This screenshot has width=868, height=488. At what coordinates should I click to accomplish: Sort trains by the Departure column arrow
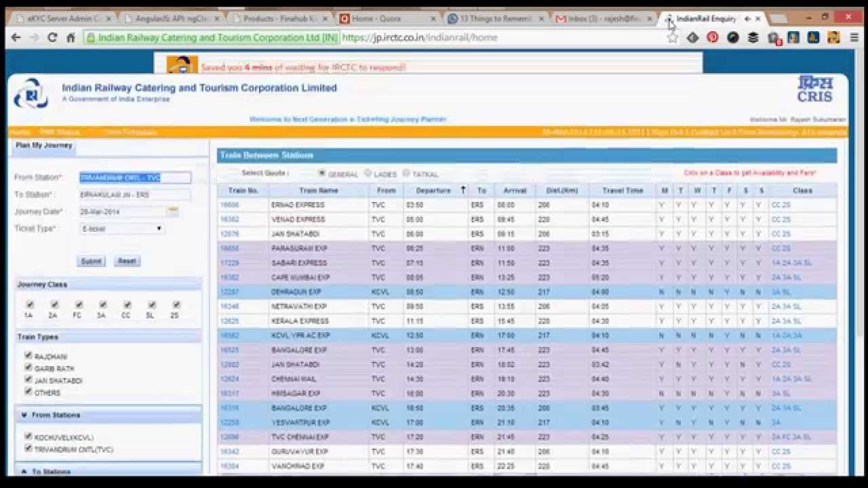(x=463, y=190)
